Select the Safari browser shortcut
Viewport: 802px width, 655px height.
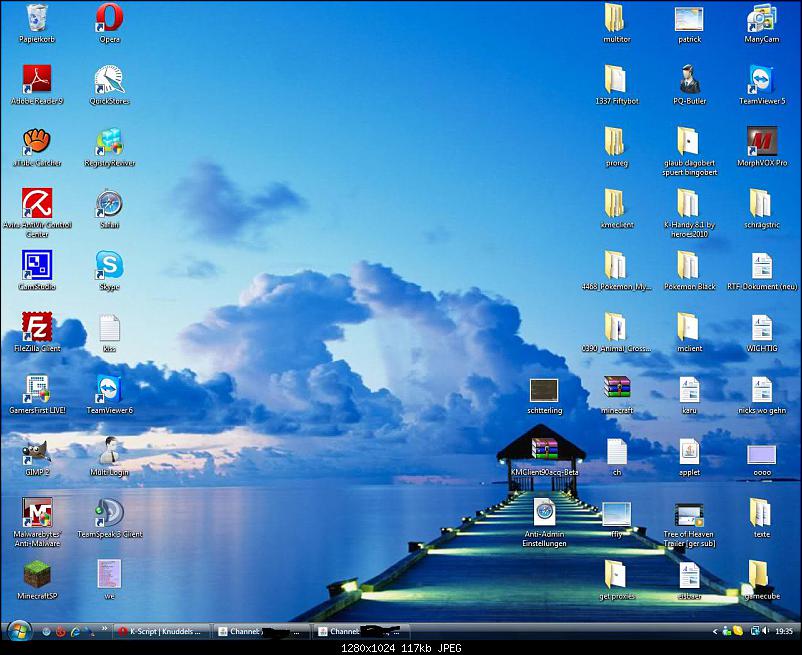109,203
